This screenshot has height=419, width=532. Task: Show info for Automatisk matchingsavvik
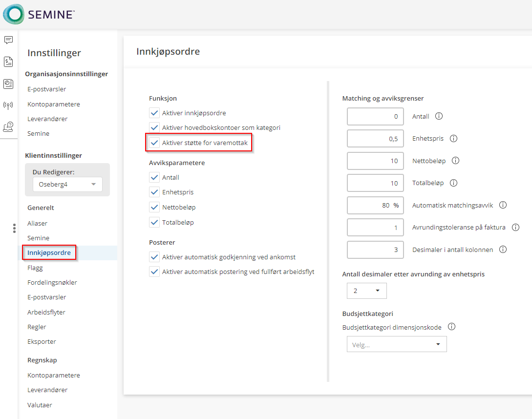tap(503, 205)
